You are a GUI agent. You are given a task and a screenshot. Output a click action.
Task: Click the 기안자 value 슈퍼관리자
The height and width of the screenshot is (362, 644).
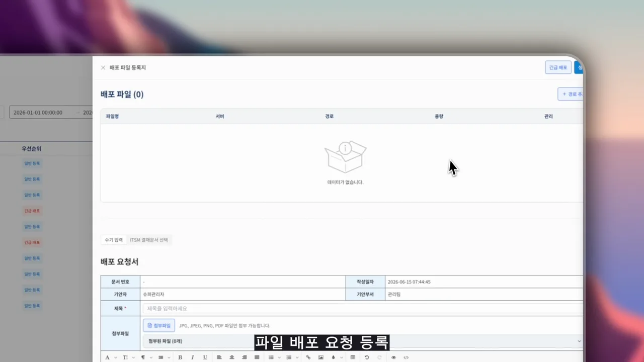[153, 294]
